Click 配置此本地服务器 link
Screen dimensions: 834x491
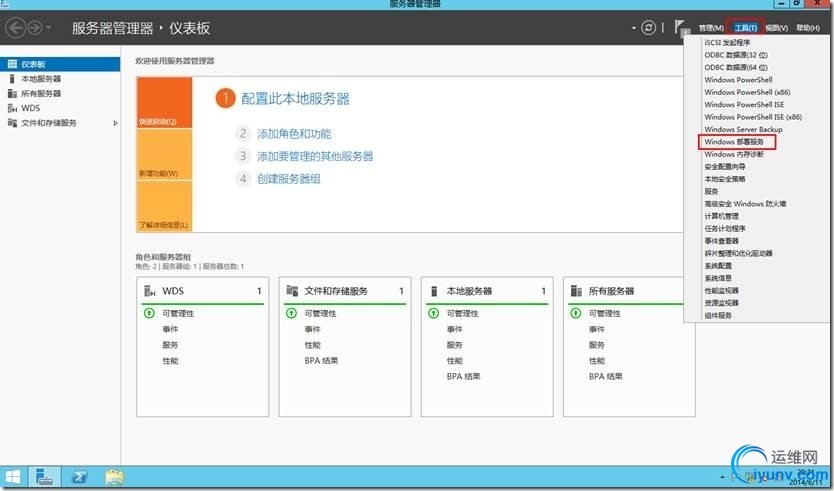click(295, 99)
